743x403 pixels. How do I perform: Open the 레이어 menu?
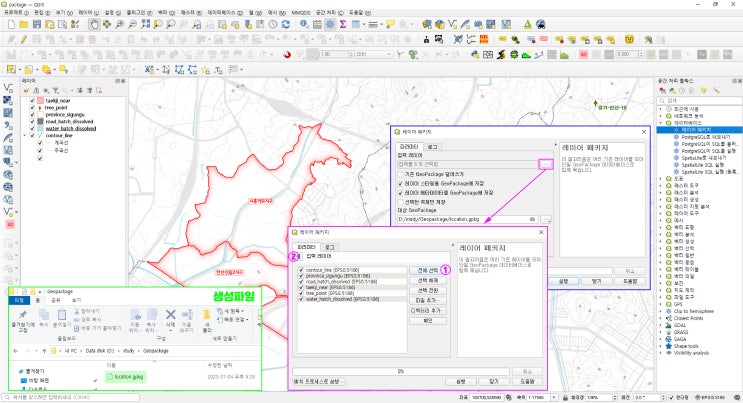[x=88, y=13]
